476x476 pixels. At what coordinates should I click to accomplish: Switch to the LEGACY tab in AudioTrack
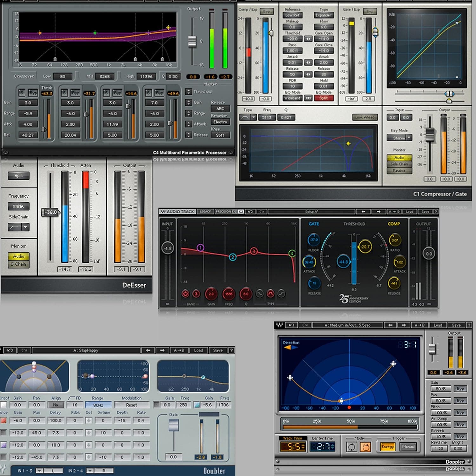[x=205, y=211]
